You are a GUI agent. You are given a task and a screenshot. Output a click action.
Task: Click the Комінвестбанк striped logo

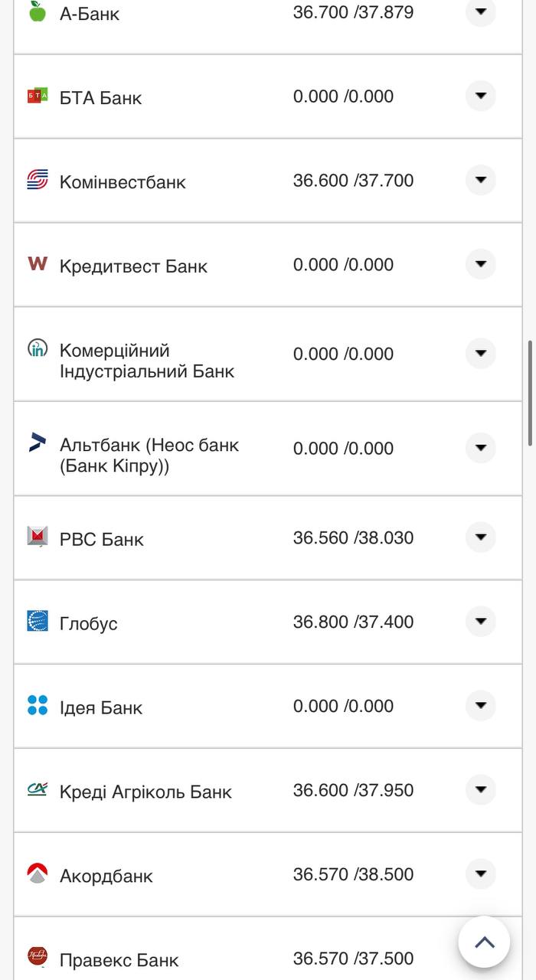(x=38, y=180)
